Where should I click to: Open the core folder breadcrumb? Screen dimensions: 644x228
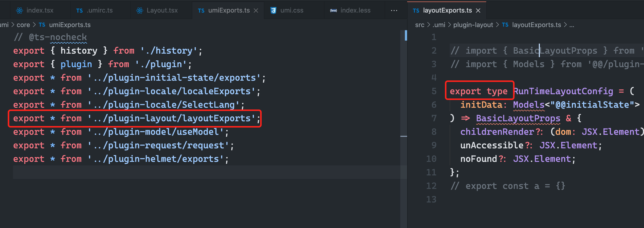point(23,25)
